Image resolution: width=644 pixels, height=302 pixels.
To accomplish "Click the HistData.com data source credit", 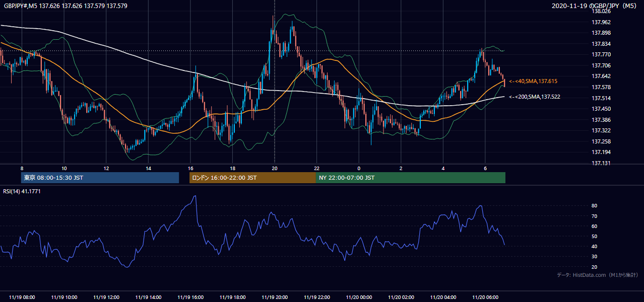I will tap(598, 275).
